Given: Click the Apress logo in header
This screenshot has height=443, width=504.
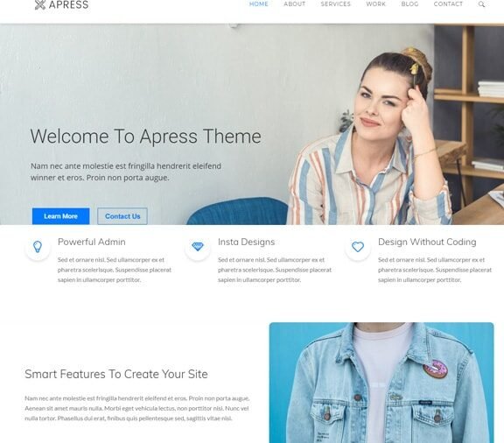Looking at the screenshot, I should pyautogui.click(x=61, y=4).
